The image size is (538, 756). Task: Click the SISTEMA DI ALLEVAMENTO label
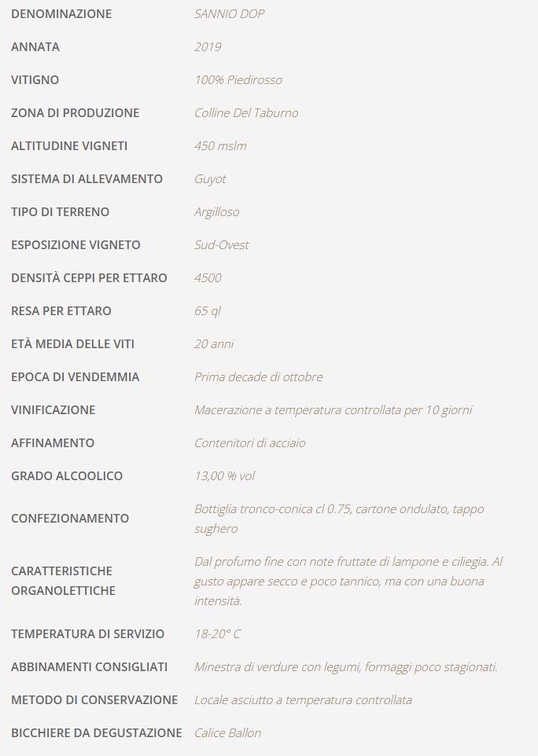87,178
